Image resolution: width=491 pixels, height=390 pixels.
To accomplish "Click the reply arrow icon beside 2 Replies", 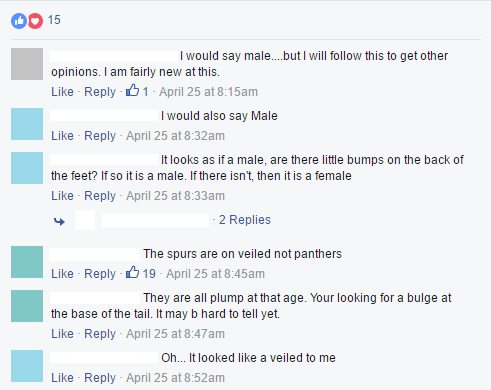I will [59, 221].
